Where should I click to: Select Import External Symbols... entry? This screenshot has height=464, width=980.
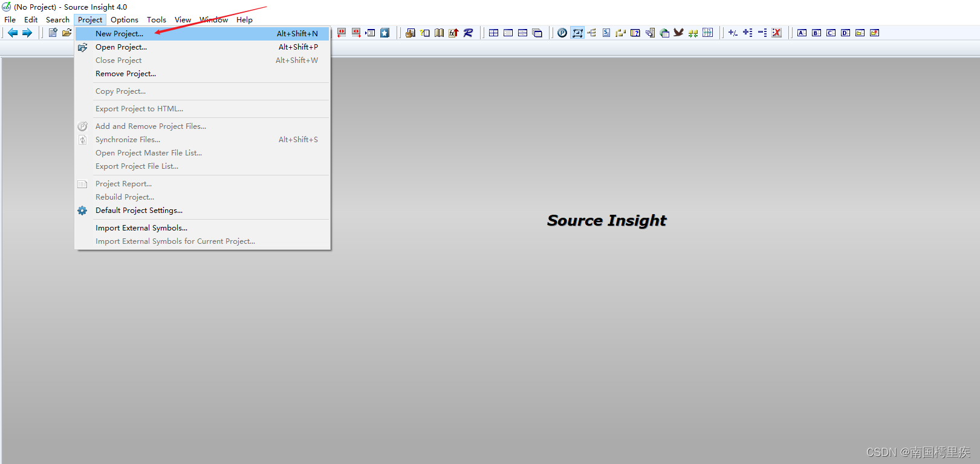pyautogui.click(x=203, y=228)
